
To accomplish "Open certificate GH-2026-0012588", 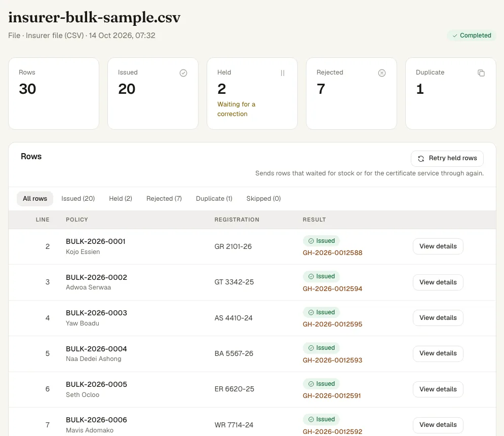I will pos(332,253).
